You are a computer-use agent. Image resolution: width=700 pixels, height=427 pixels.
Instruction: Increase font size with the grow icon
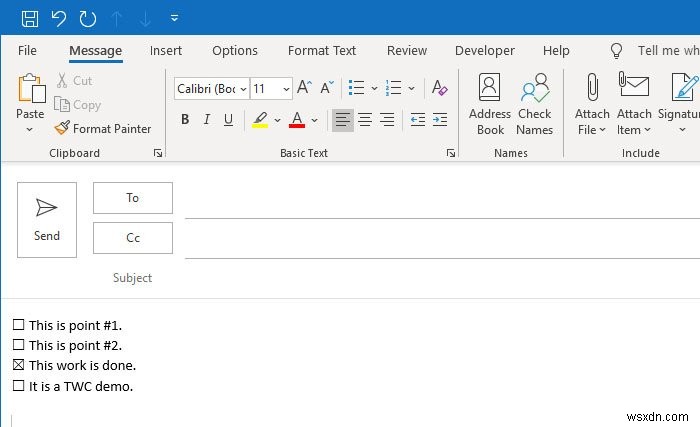pos(304,87)
